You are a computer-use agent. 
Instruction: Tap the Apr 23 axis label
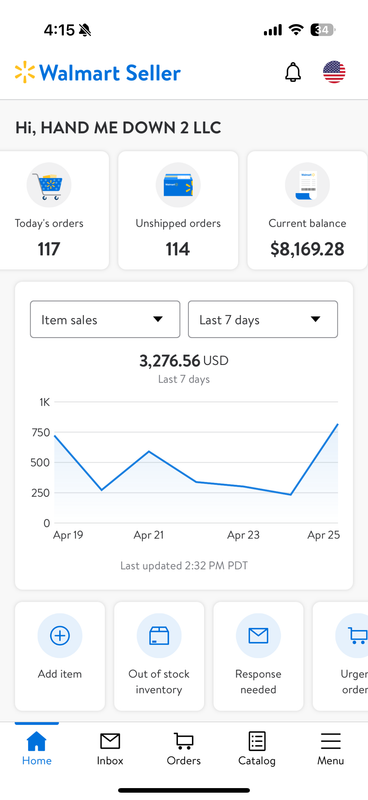[243, 535]
